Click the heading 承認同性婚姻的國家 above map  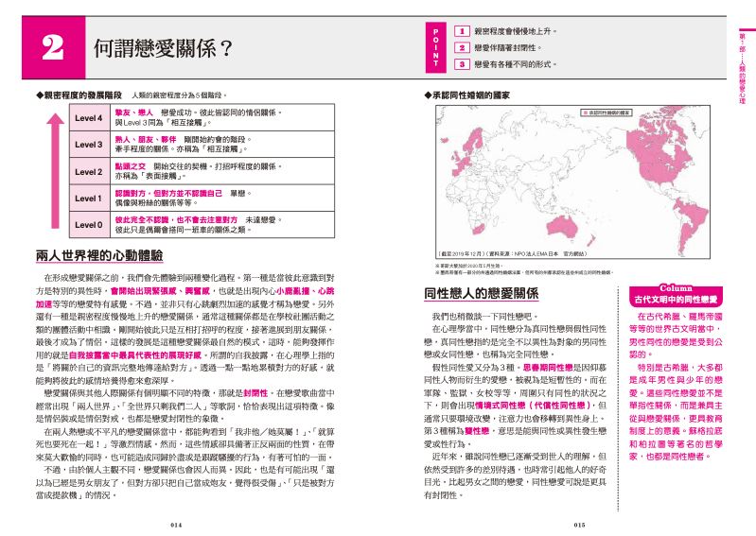click(466, 95)
